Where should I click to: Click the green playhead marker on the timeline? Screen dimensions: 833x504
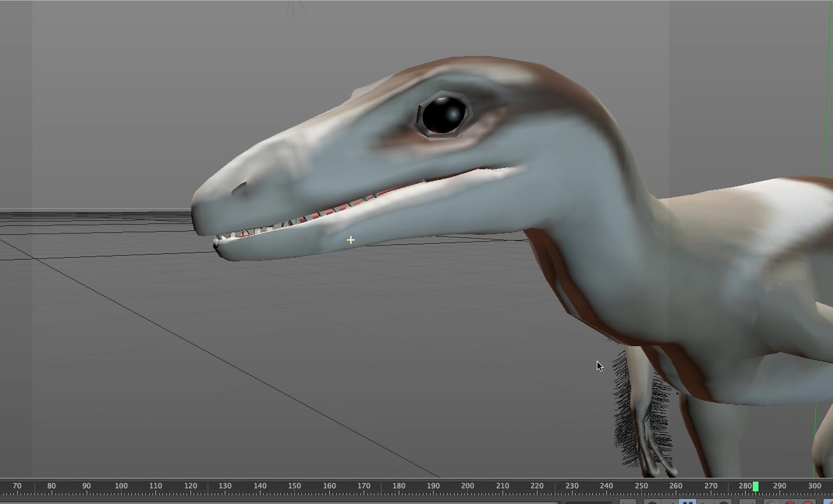(755, 486)
